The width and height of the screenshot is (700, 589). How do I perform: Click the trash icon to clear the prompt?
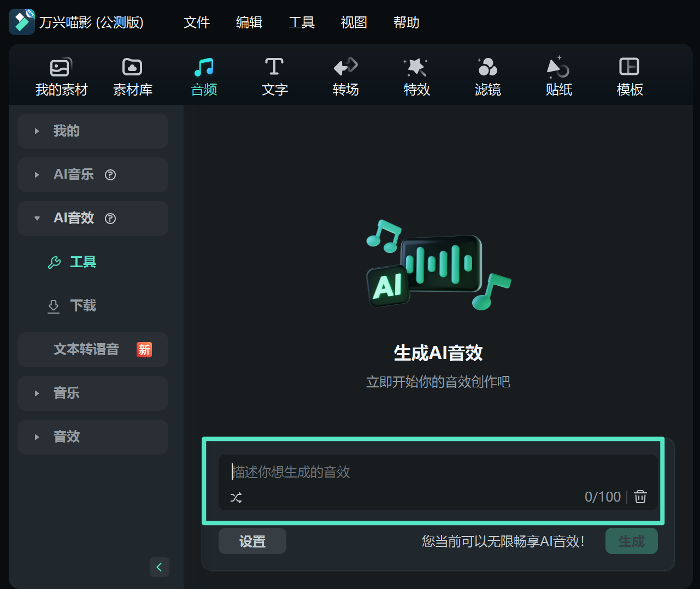tap(640, 497)
